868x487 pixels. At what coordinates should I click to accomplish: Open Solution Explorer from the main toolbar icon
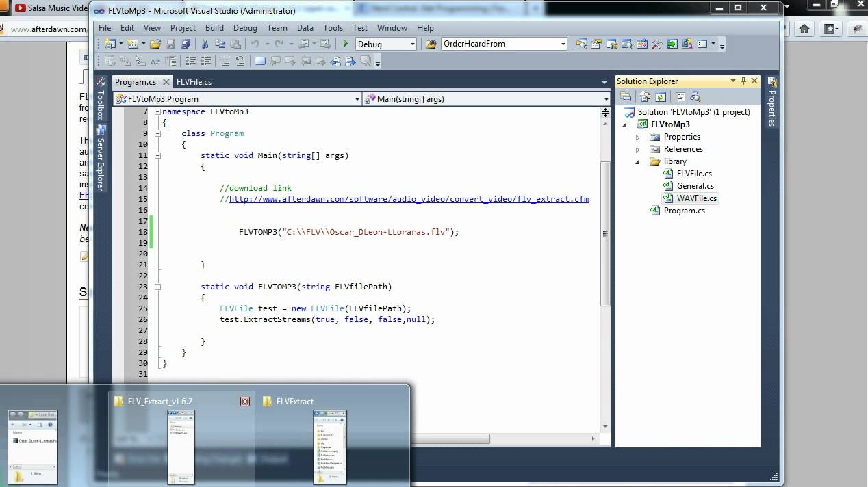click(x=581, y=44)
